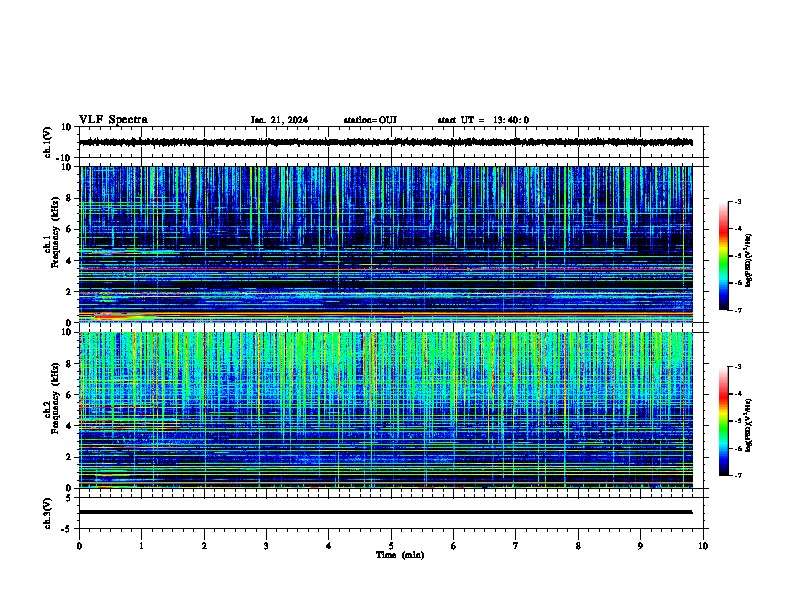Click the "6" kHz tick on ch.2 spectrogram
The width and height of the screenshot is (792, 612).
[x=70, y=395]
